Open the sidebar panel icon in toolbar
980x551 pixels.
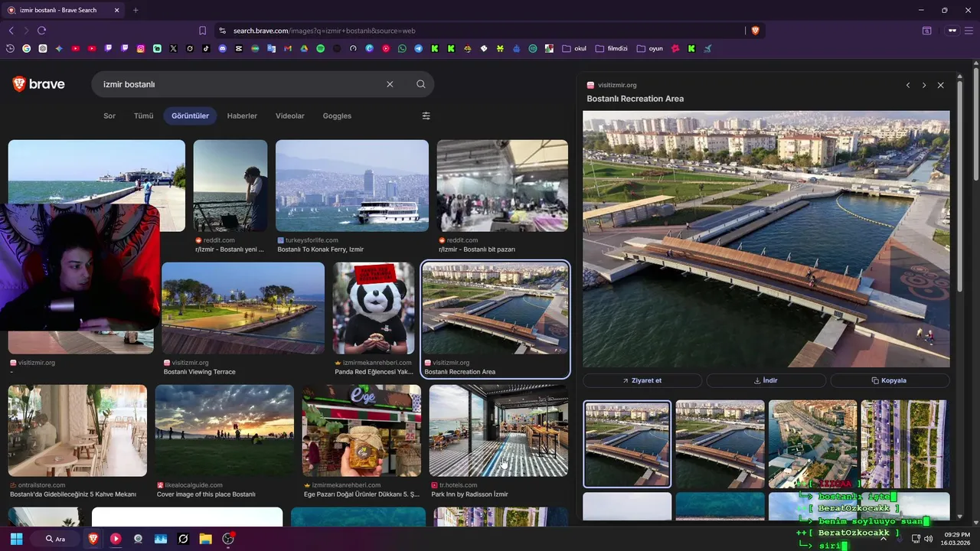coord(926,31)
